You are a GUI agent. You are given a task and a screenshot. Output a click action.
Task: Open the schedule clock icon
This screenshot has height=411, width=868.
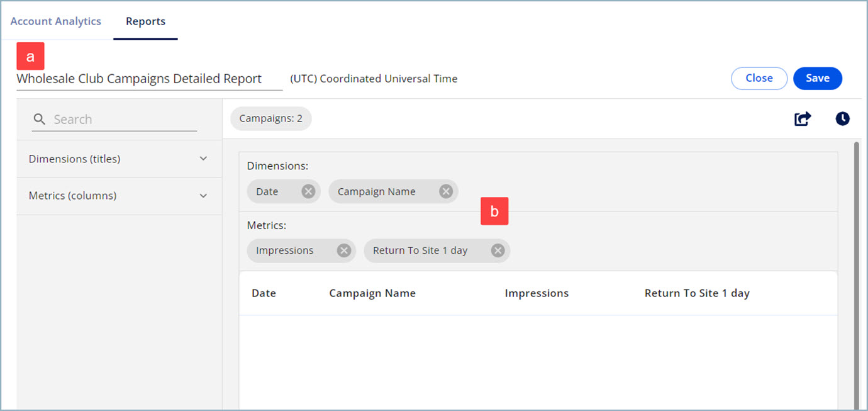tap(842, 118)
